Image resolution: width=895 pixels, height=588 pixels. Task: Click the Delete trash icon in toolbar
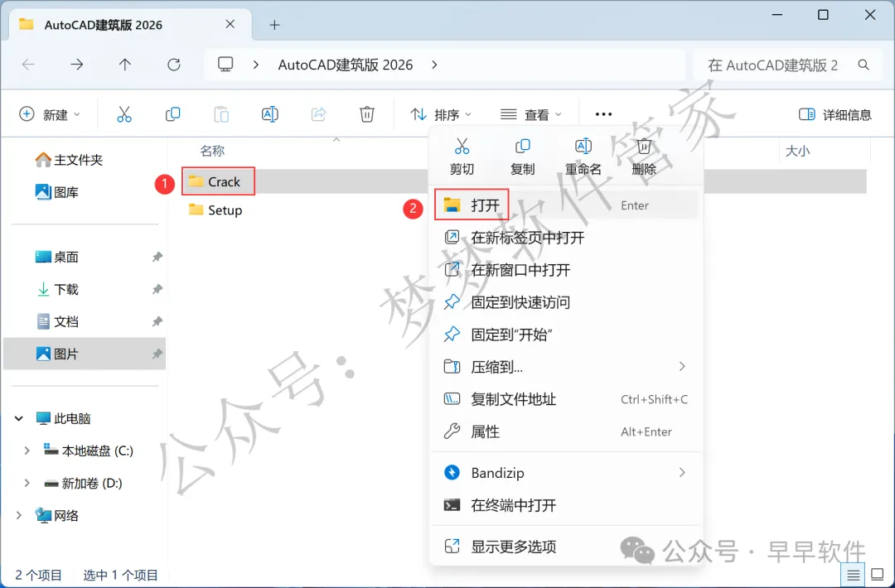[x=367, y=114]
